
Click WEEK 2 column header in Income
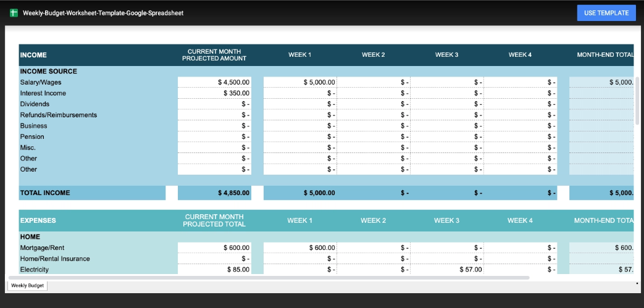click(x=373, y=55)
